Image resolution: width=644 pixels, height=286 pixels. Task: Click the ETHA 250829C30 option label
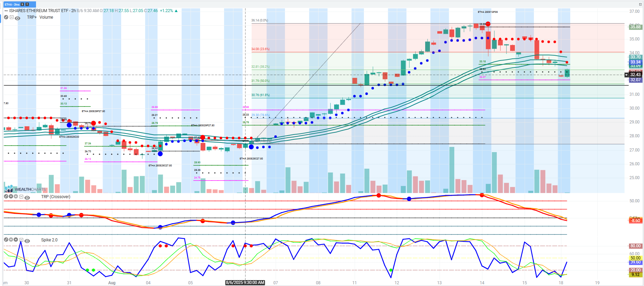(x=69, y=137)
